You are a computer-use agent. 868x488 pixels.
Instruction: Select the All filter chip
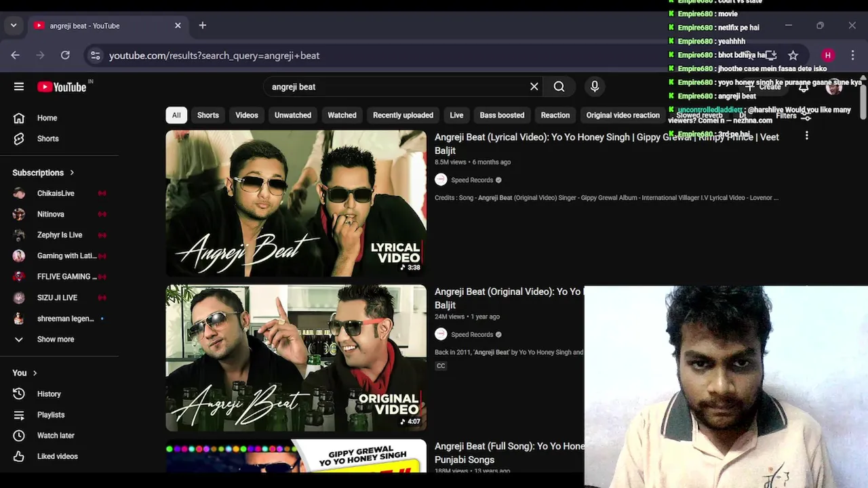(x=176, y=115)
